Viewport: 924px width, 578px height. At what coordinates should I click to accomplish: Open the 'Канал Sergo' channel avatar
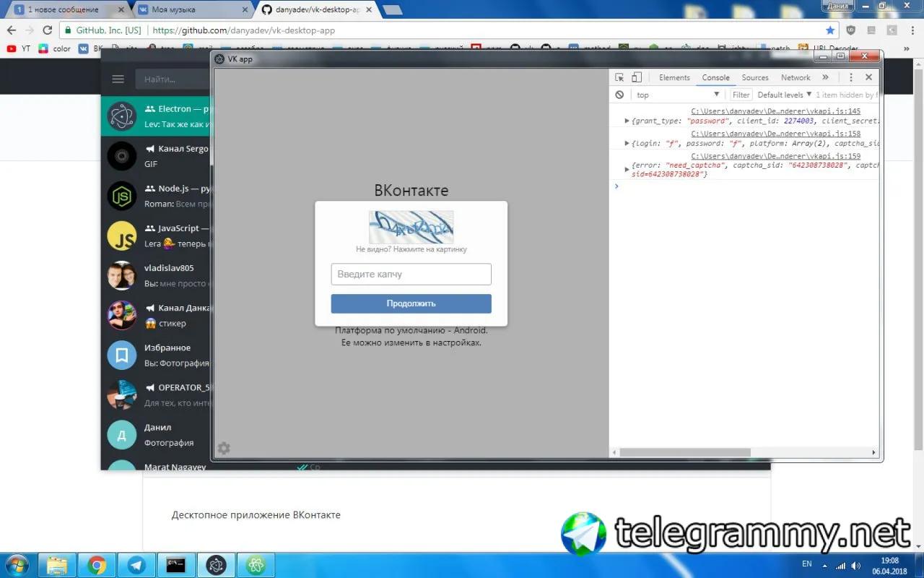pos(122,156)
